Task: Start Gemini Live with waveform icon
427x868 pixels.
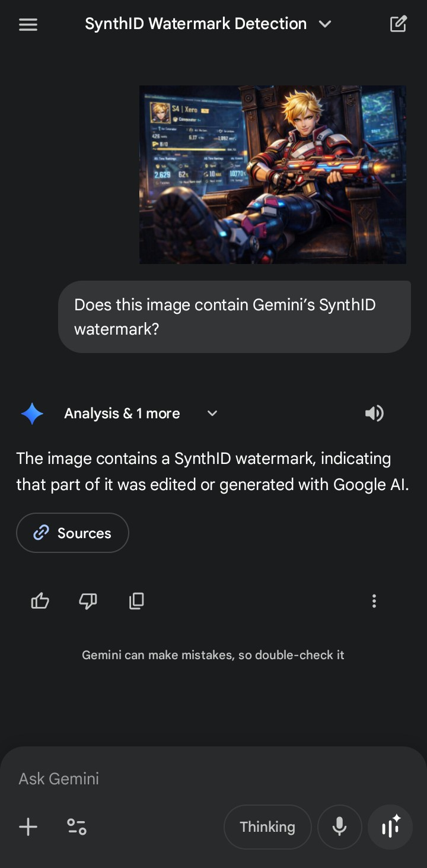Action: [x=390, y=826]
